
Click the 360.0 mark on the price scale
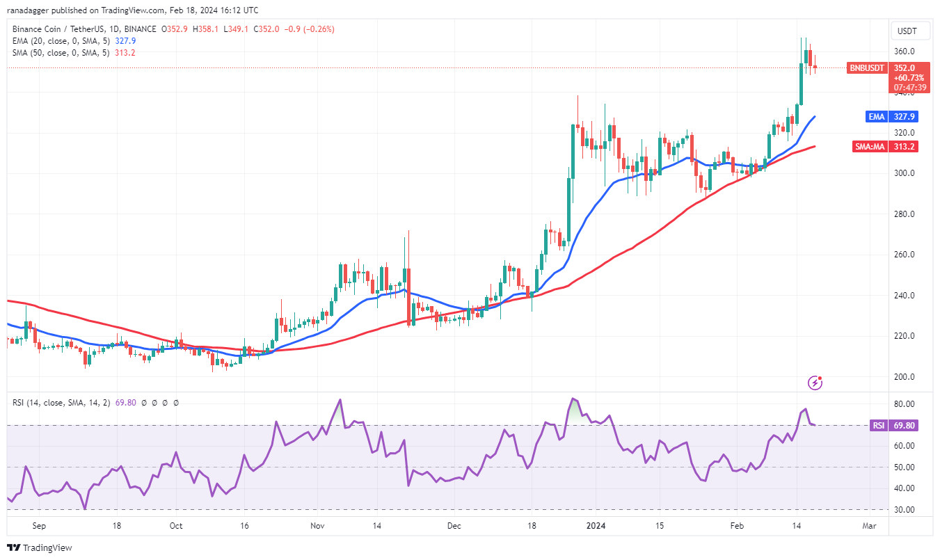coord(904,49)
